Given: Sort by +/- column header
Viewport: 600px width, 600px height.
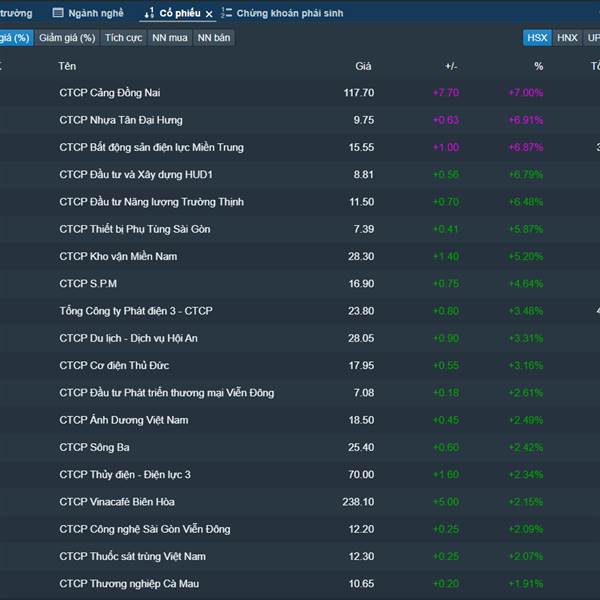Looking at the screenshot, I should click(x=451, y=66).
